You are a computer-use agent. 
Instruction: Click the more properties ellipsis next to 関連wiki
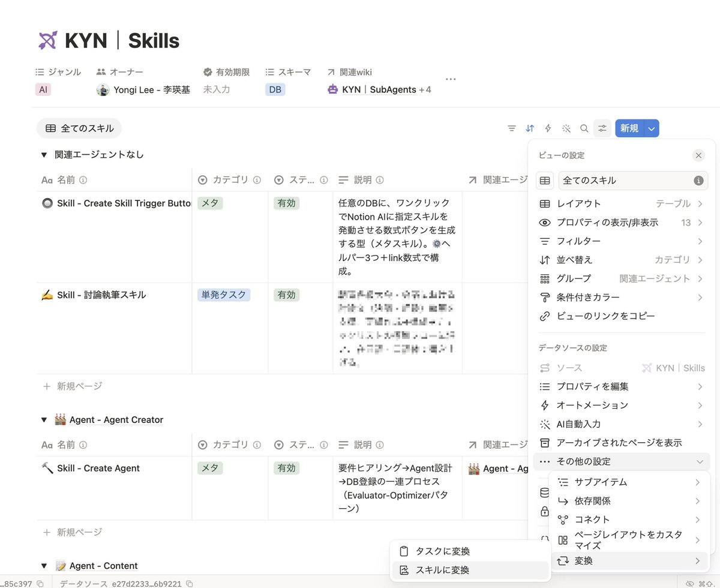451,79
